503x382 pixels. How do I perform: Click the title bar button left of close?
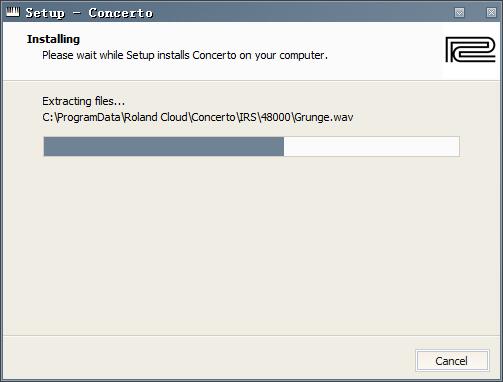(x=459, y=12)
